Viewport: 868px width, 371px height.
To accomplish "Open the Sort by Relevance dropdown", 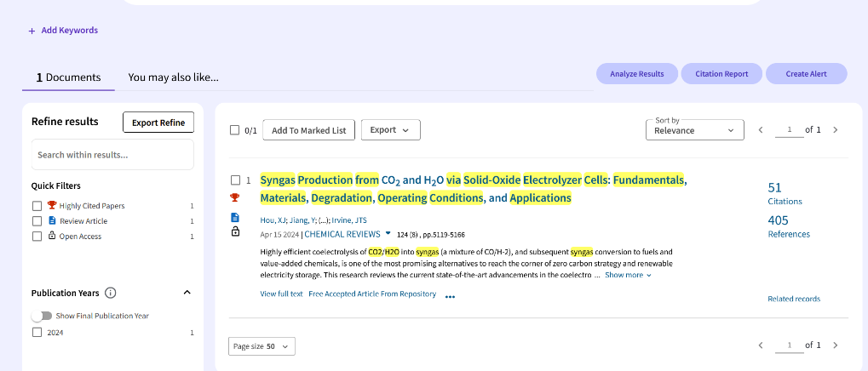I will (694, 130).
